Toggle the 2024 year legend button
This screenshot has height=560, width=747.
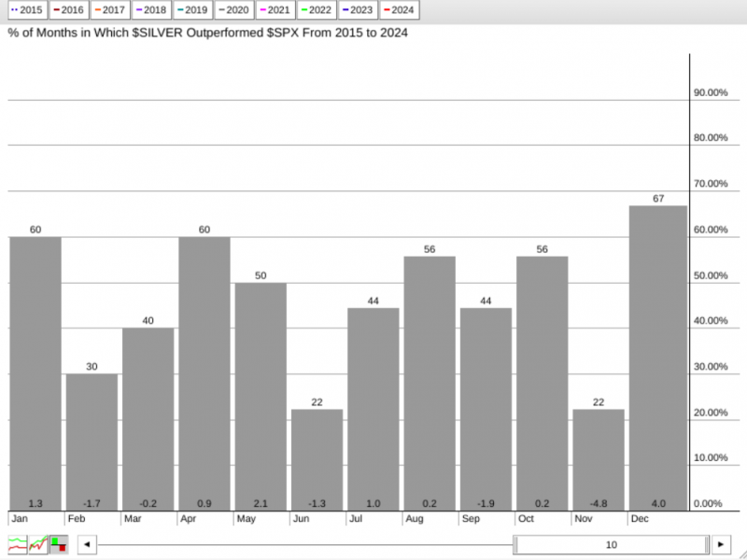400,10
